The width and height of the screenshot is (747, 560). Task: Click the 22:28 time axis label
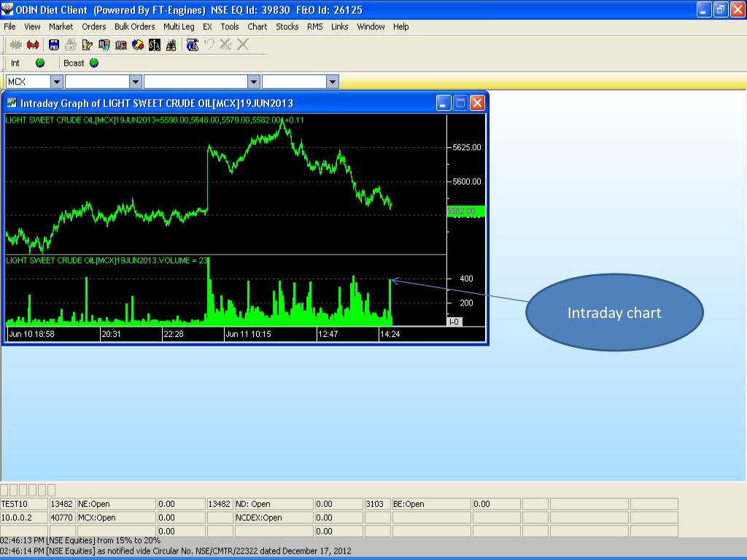click(174, 334)
